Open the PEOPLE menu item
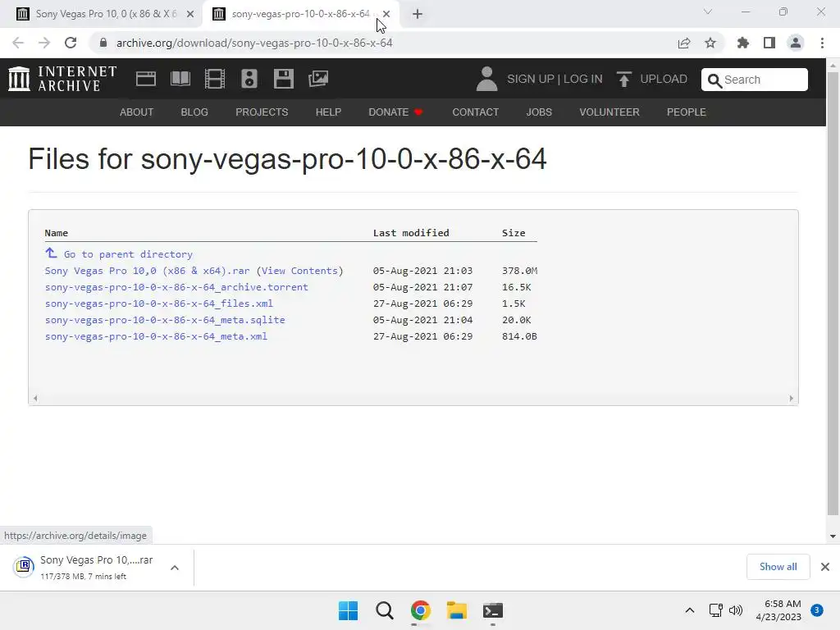Viewport: 840px width, 630px height. pos(687,112)
